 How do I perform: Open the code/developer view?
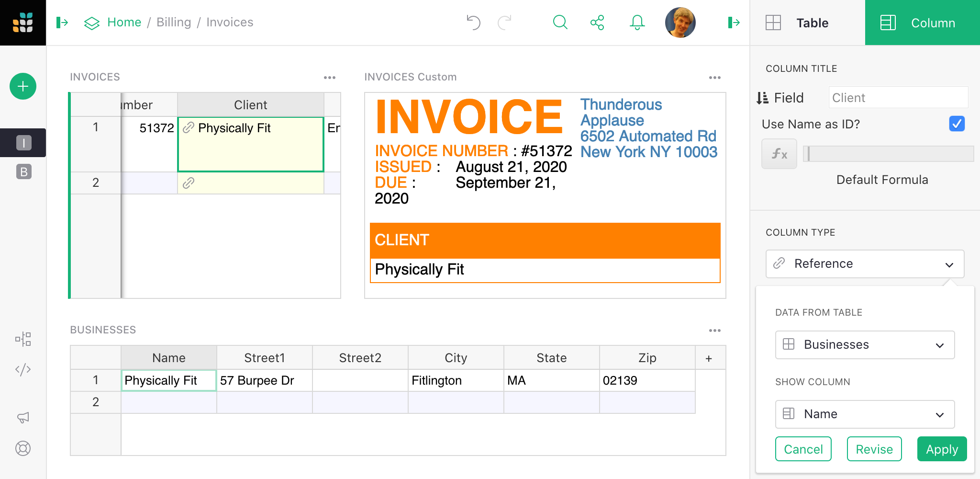pos(22,369)
